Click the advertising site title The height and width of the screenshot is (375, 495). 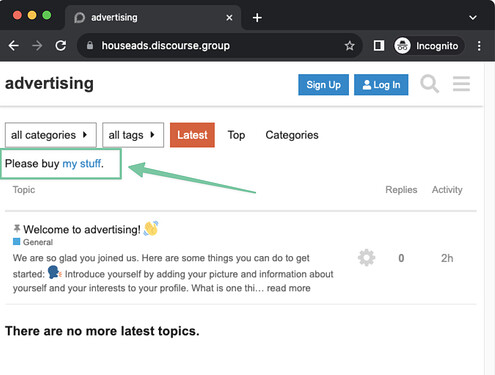point(49,83)
